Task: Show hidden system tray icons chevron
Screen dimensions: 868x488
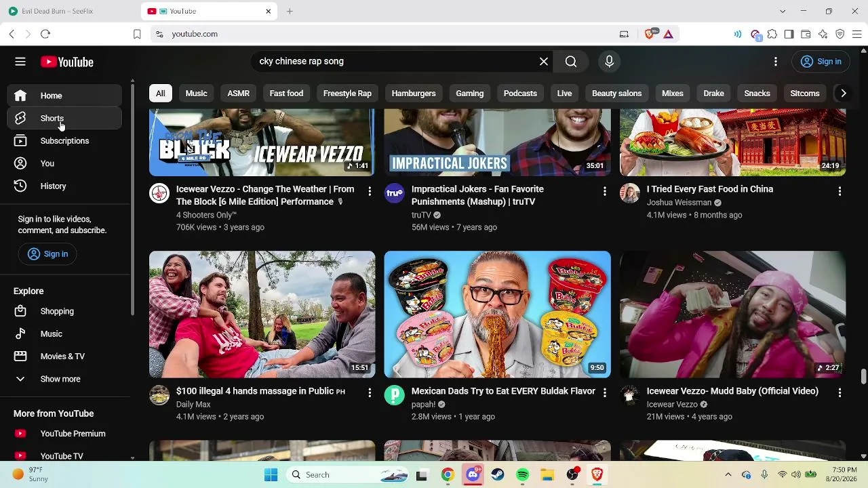Action: (728, 474)
